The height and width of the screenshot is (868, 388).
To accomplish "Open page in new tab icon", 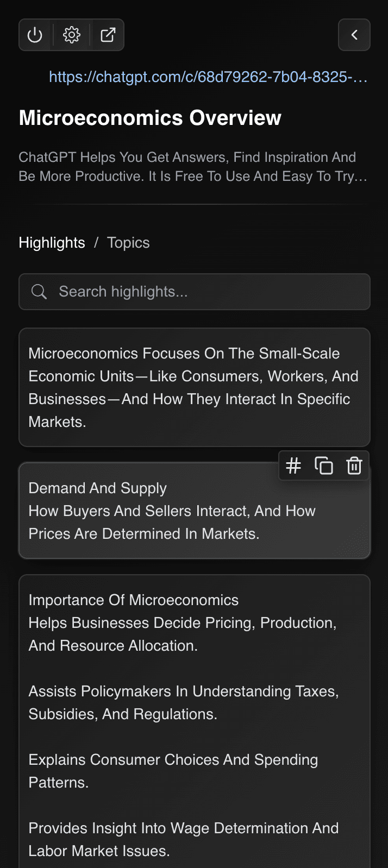I will (108, 35).
